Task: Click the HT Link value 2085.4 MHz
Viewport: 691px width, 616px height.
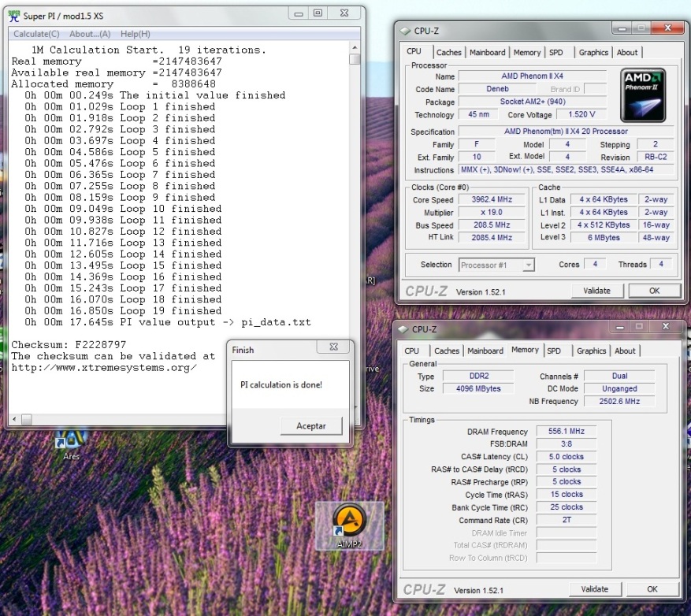Action: click(492, 238)
